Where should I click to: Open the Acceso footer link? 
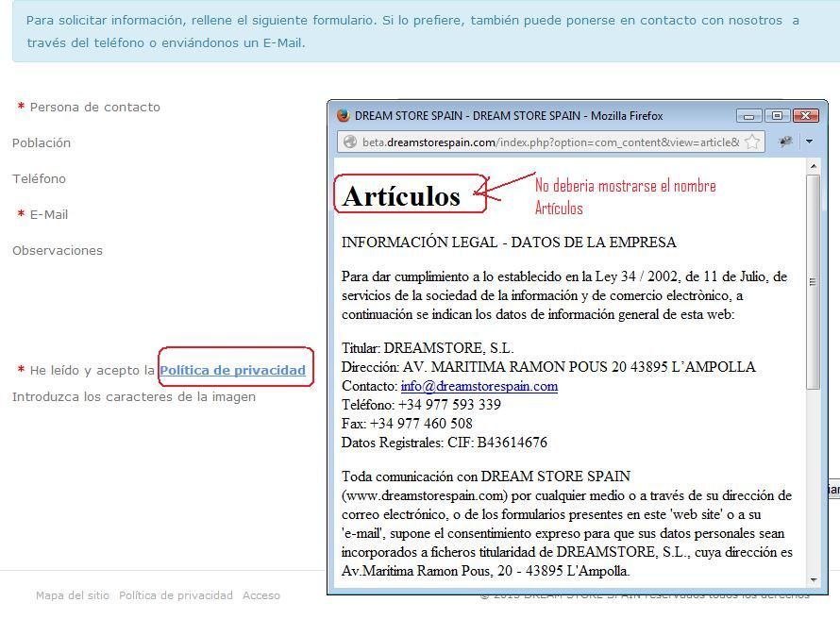click(260, 595)
